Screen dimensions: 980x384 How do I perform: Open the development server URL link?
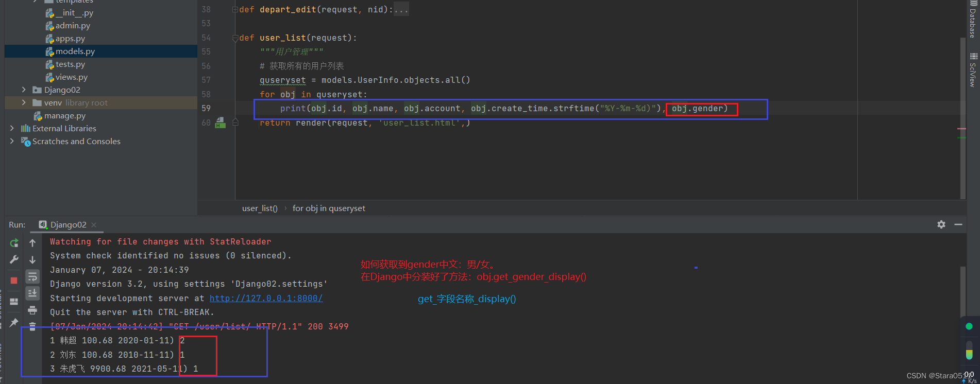coord(266,298)
